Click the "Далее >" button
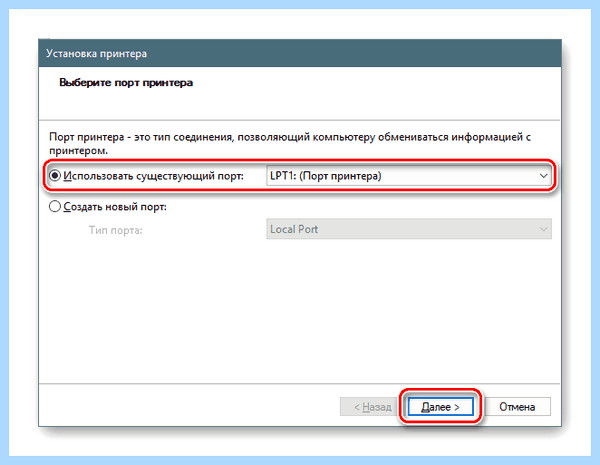Viewport: 600px width, 465px height. click(440, 407)
